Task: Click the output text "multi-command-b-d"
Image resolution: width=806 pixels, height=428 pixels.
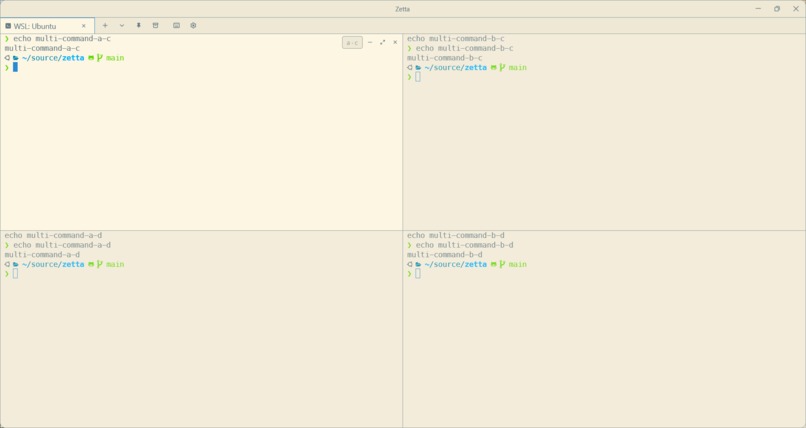Action: pos(445,255)
